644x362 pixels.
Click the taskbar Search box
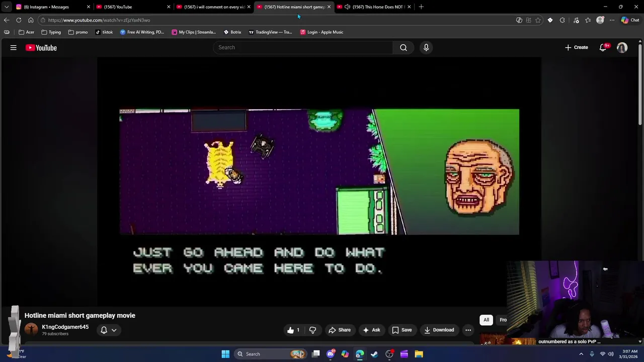point(271,354)
